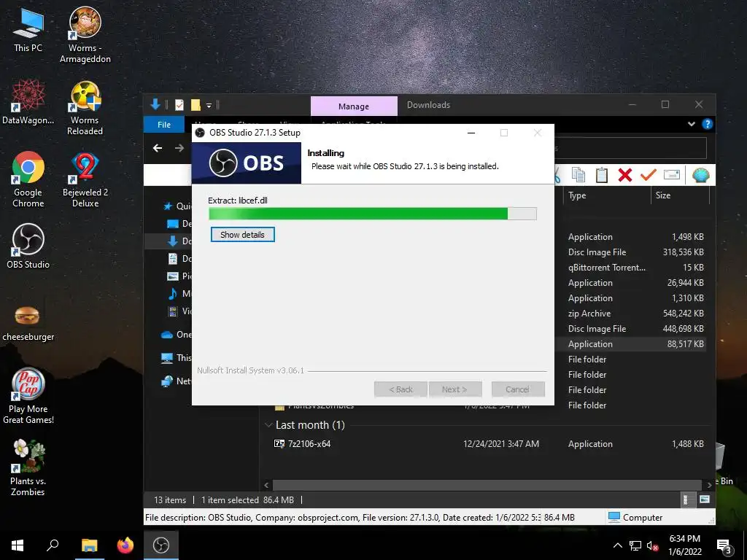Select the Documents entry in navigation pane

[179, 259]
